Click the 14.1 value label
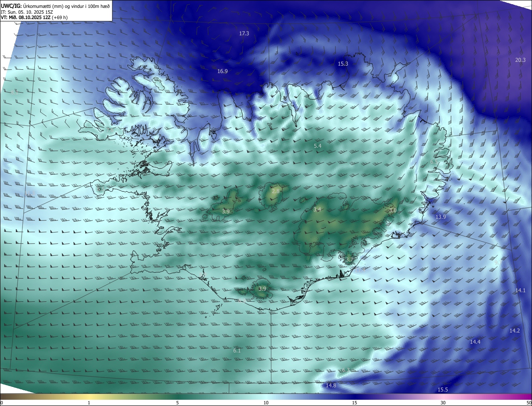The width and height of the screenshot is (532, 406). pos(520,290)
